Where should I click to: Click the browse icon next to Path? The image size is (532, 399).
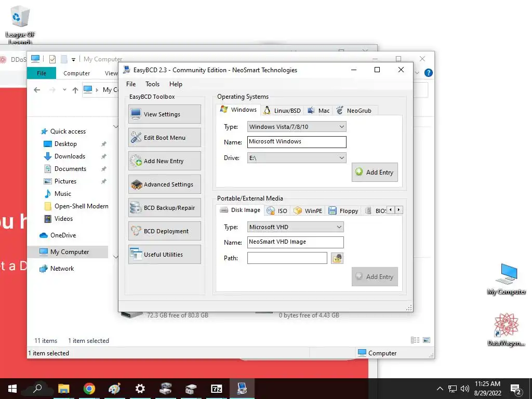pyautogui.click(x=337, y=258)
